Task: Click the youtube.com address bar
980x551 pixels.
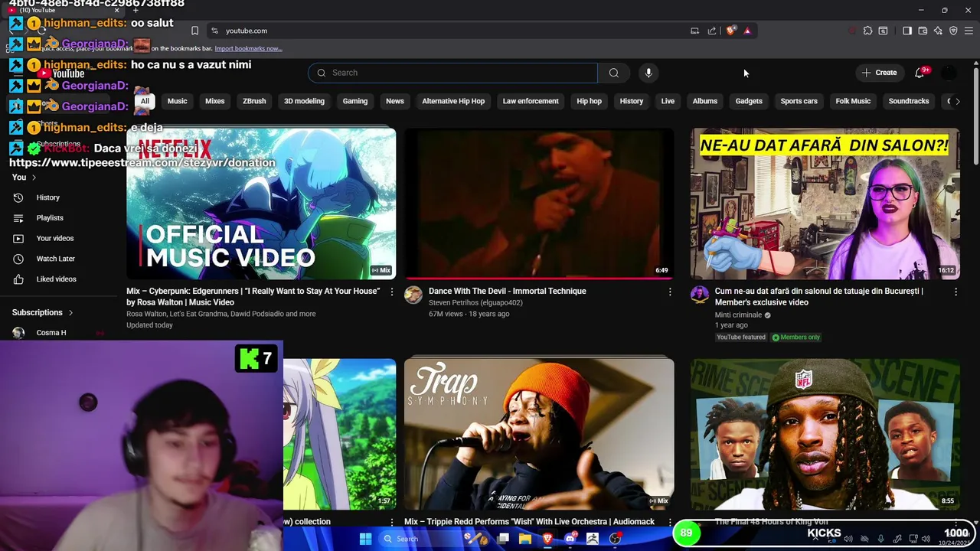Action: tap(448, 31)
